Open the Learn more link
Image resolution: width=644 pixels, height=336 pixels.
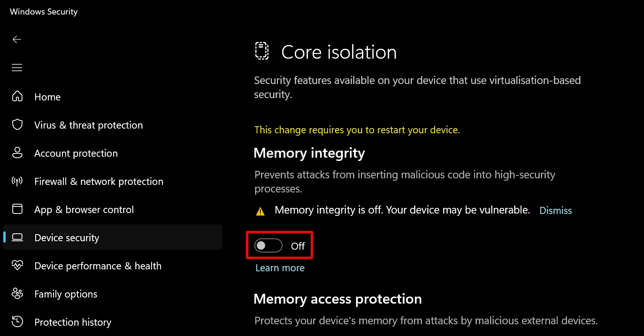(280, 267)
